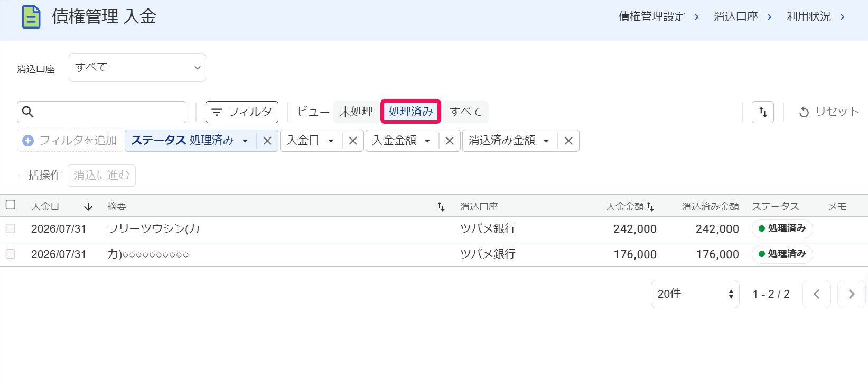The image size is (868, 386).
Task: Click the リセット button text
Action: tap(837, 112)
